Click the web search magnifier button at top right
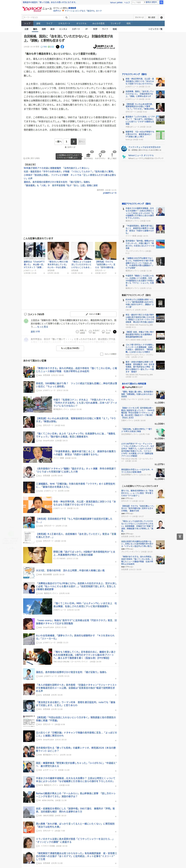186x868 pixels. [x=161, y=2]
